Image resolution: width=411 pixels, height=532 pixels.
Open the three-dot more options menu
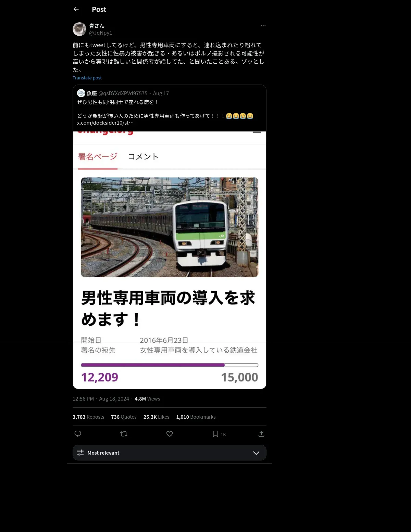click(x=263, y=26)
